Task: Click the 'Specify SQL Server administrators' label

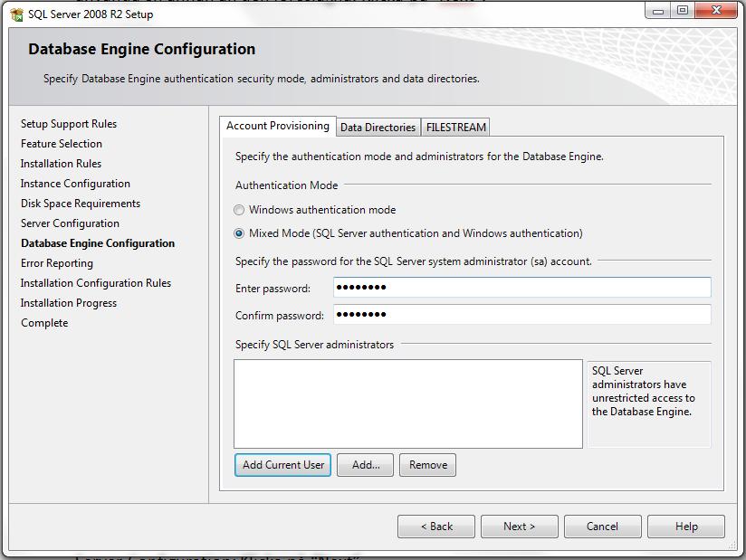Action: coord(314,345)
